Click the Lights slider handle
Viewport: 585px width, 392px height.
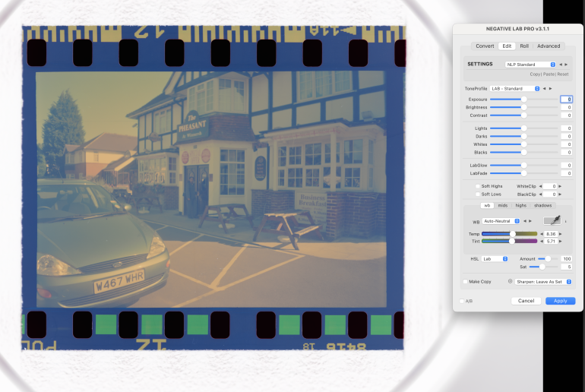523,128
